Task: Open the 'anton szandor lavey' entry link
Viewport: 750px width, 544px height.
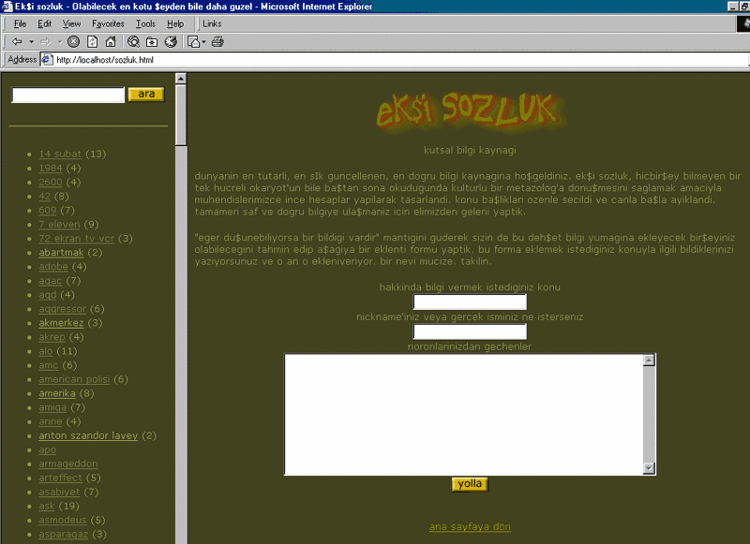Action: tap(88, 436)
